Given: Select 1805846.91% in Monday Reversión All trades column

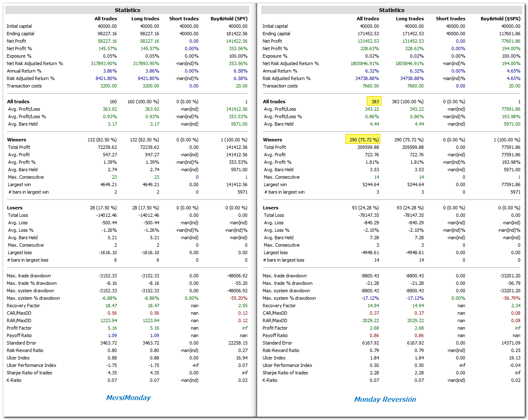Looking at the screenshot, I should click(x=365, y=63).
